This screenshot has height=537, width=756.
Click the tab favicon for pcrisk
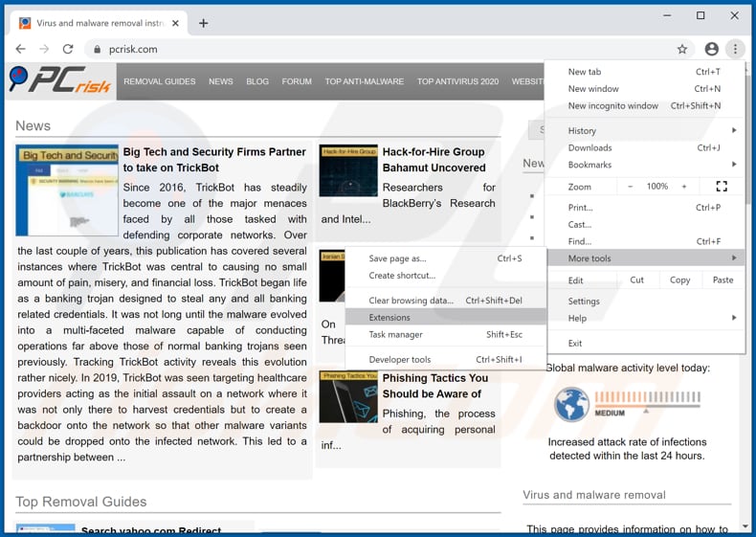pyautogui.click(x=25, y=23)
